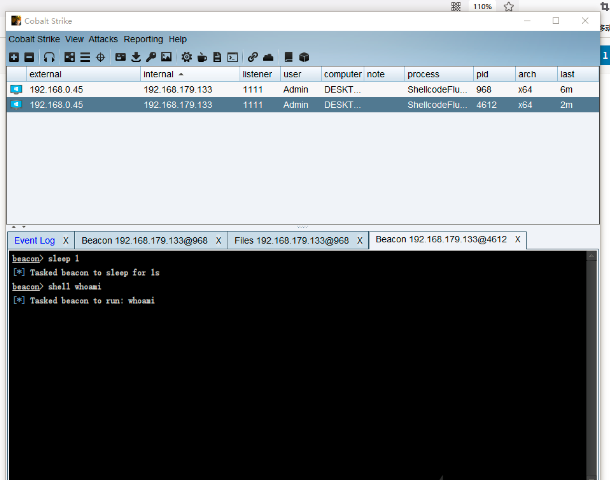Show the targets view via the crosshair icon
This screenshot has height=480, width=610.
click(x=100, y=57)
